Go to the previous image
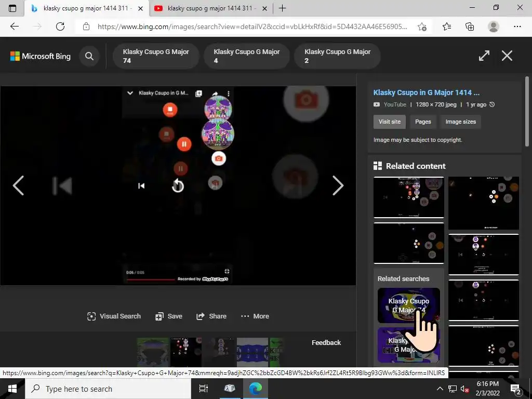This screenshot has height=399, width=532. (18, 185)
